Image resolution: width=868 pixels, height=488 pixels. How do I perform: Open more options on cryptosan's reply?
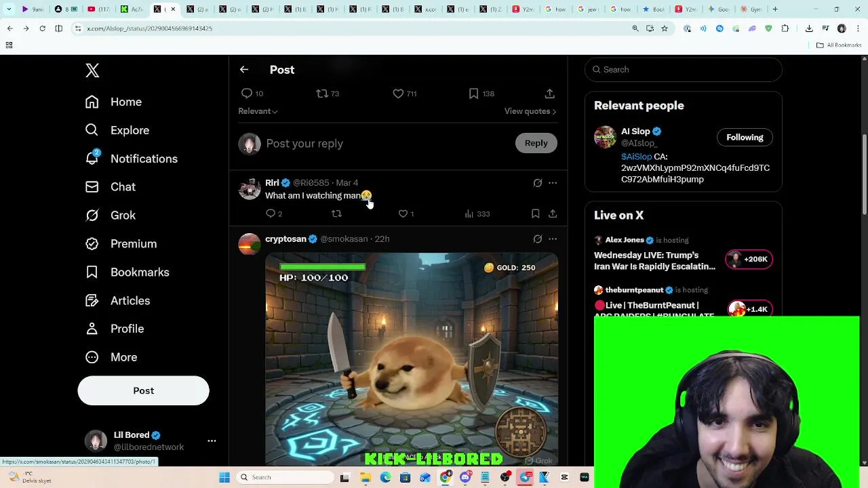(553, 239)
